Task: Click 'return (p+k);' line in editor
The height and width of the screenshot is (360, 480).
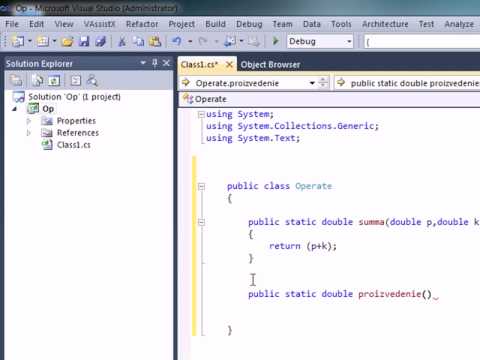Action: tap(303, 246)
